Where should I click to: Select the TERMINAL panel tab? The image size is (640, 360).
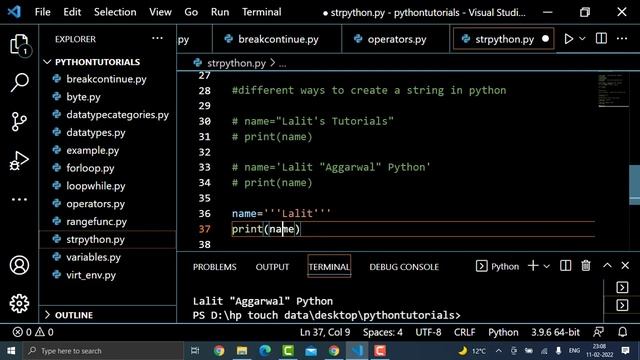329,267
